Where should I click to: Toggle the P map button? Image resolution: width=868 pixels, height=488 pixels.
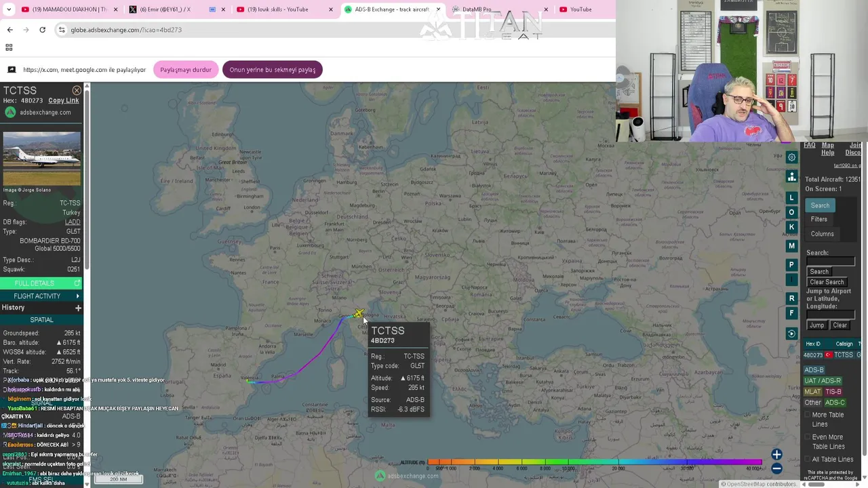(791, 264)
